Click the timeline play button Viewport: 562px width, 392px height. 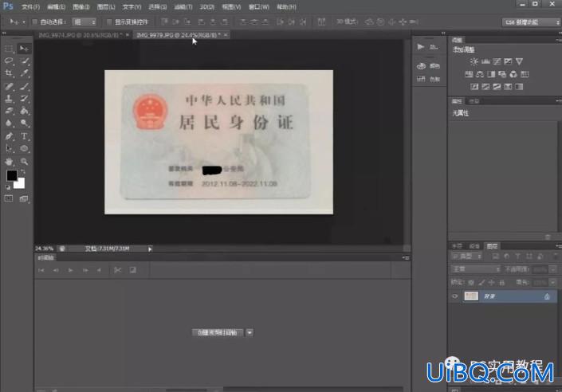[71, 270]
